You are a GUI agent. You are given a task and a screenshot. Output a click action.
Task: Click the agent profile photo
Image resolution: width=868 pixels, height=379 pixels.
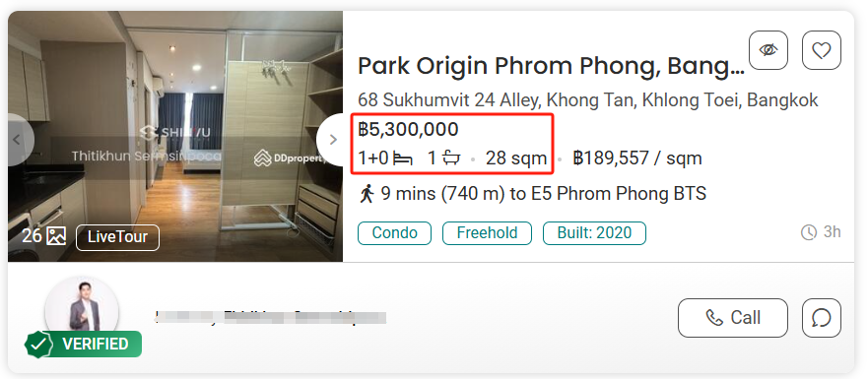(x=82, y=309)
